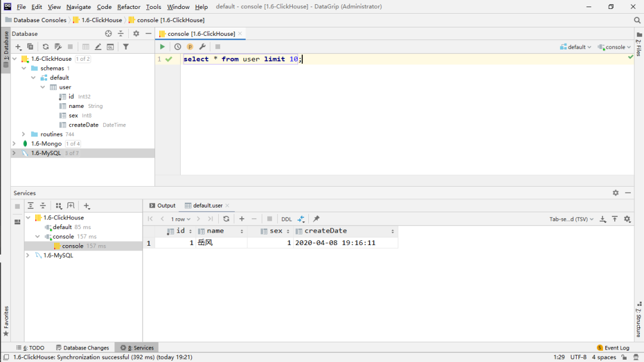Open the Navigate menu
The height and width of the screenshot is (362, 644).
coord(79,7)
